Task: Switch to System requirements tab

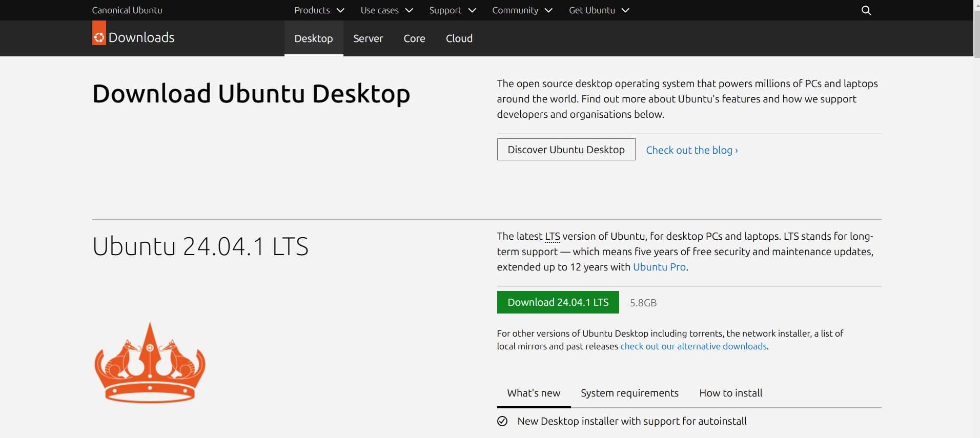Action: tap(629, 393)
